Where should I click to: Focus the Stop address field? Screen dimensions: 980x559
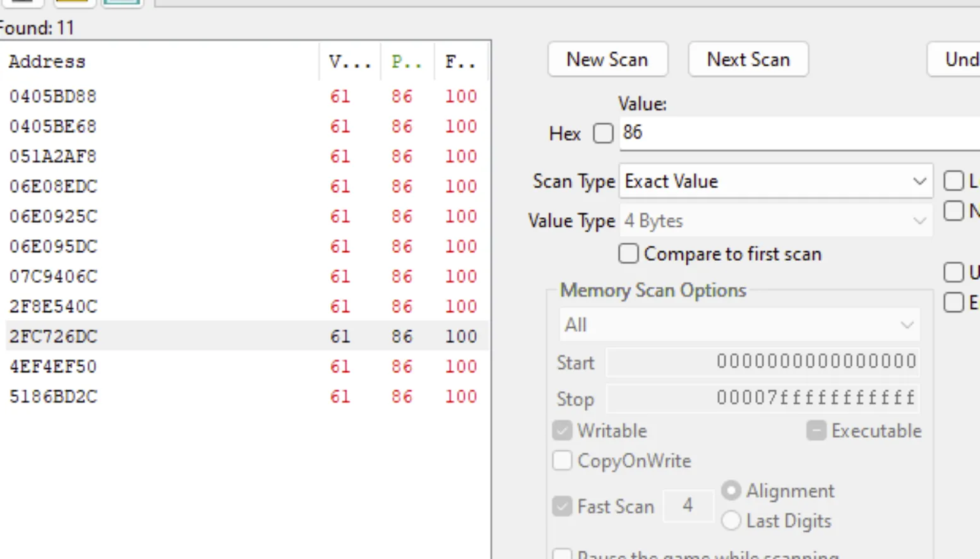point(762,398)
